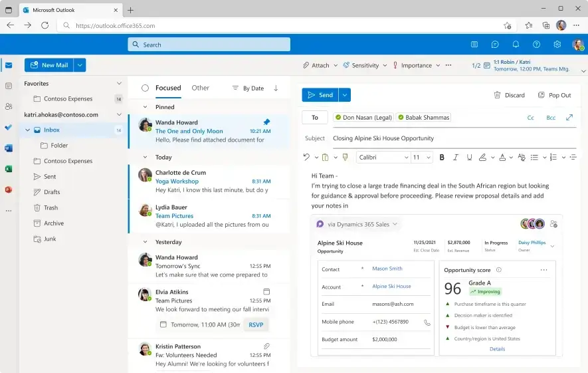
Task: Click the Mason Smith contact link
Action: [387, 269]
